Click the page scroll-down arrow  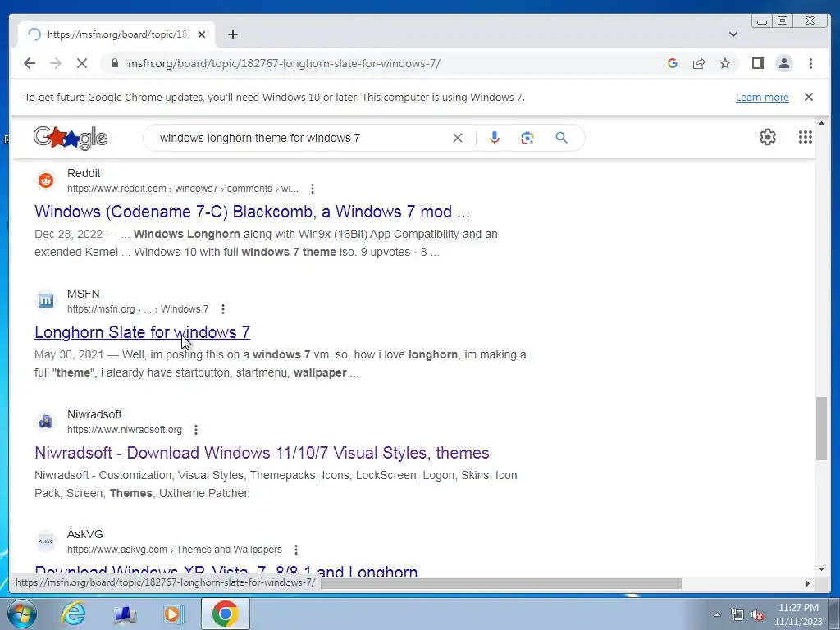pos(821,569)
